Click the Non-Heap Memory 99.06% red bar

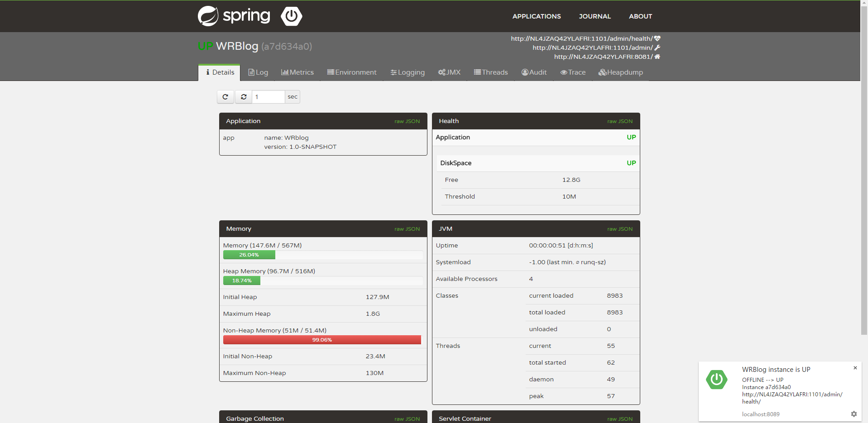[x=322, y=340]
